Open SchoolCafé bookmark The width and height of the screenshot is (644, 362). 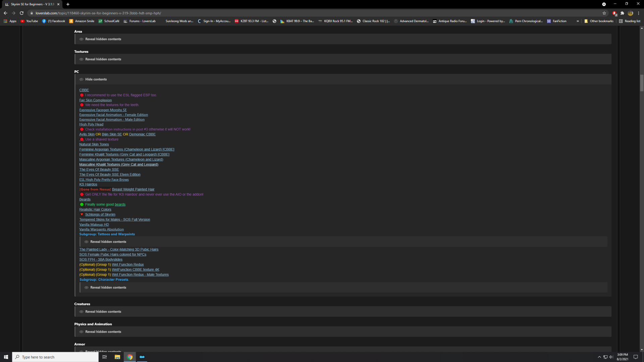point(109,21)
